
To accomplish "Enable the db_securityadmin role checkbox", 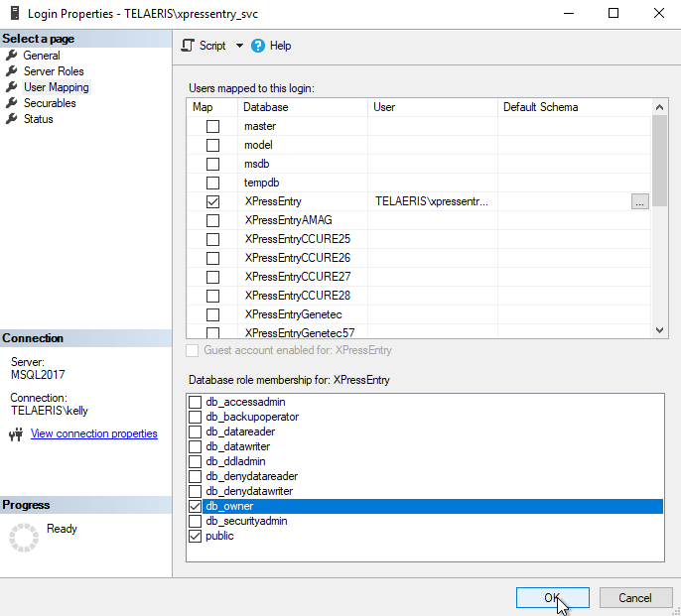I will point(195,521).
